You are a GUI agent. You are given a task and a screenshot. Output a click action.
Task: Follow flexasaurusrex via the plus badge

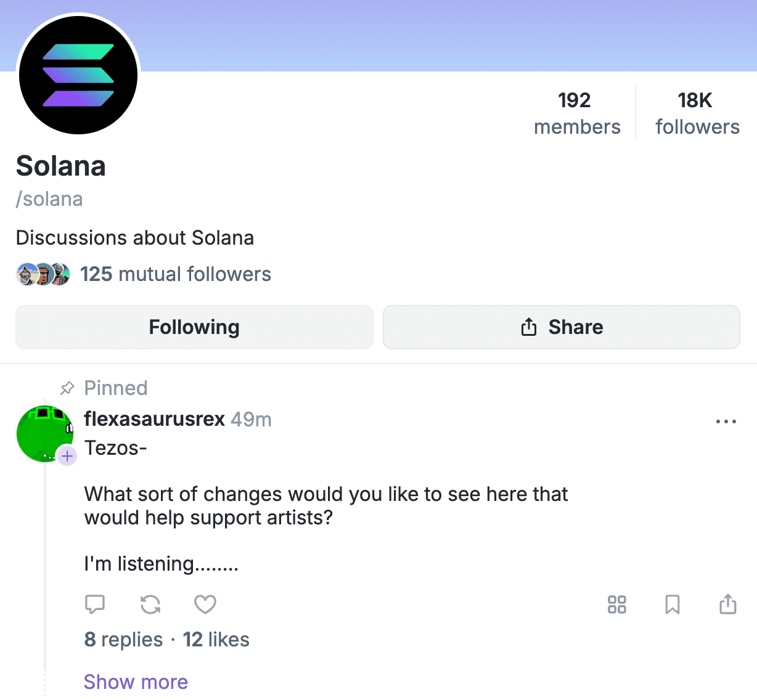[67, 457]
